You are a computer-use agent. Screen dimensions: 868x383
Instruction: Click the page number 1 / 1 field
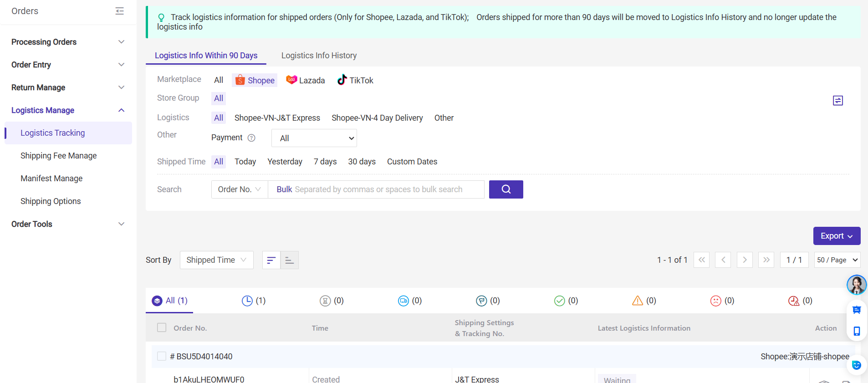794,260
